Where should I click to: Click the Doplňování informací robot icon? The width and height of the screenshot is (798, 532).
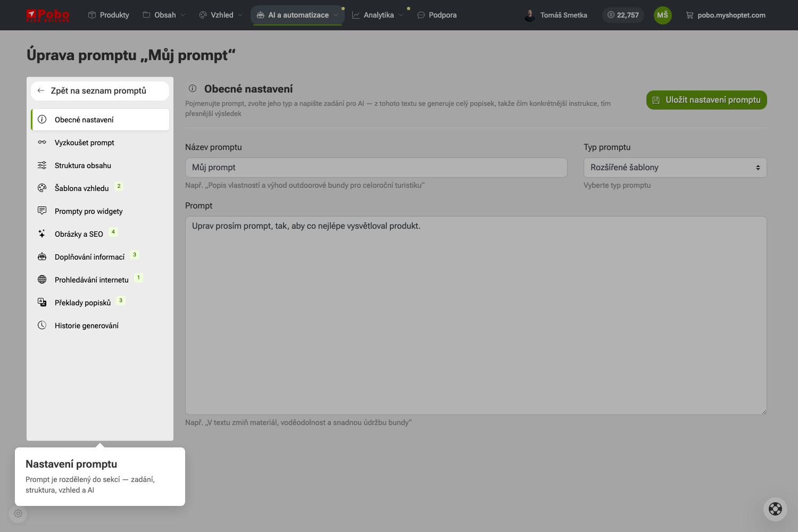(42, 256)
